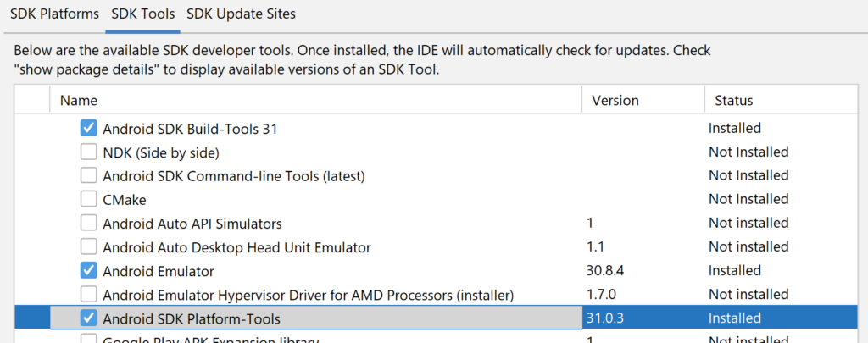Viewport: 868px width, 343px height.
Task: Enable Android SDK Command-line Tools (latest) checkbox
Action: click(88, 176)
